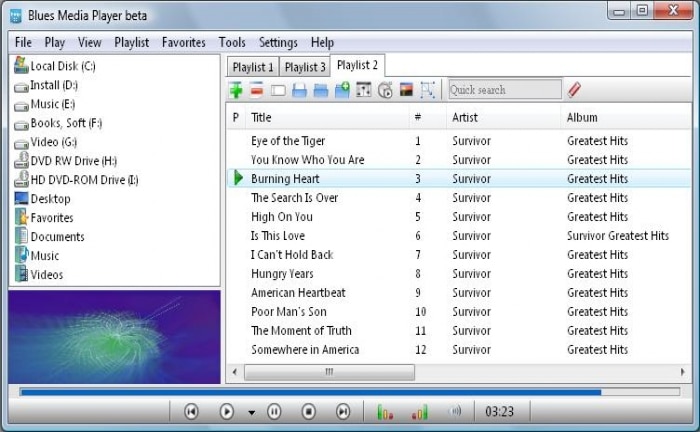Click the visualization thumbnail panel
The image size is (700, 432).
pyautogui.click(x=114, y=337)
